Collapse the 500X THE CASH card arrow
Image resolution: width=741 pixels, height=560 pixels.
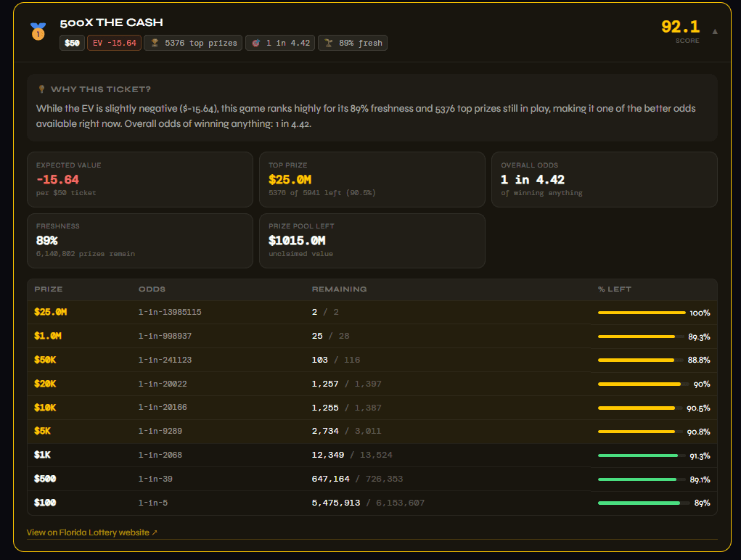tap(715, 31)
